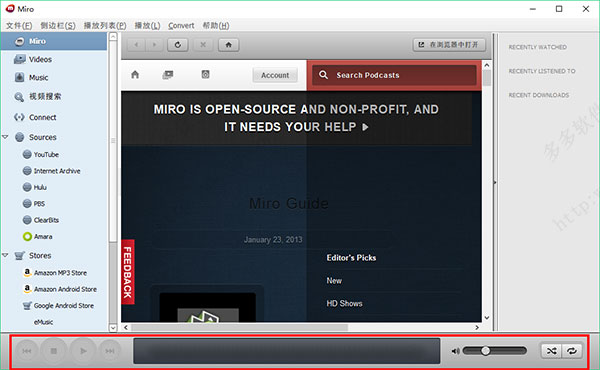Focus the Search Podcasts field
600x370 pixels.
[394, 75]
